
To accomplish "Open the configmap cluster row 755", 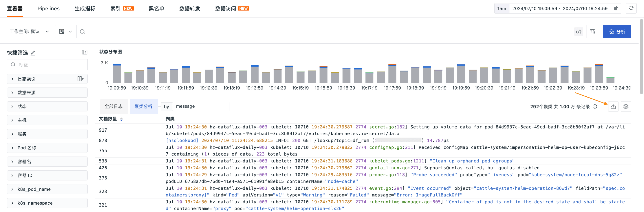I will coord(363,151).
